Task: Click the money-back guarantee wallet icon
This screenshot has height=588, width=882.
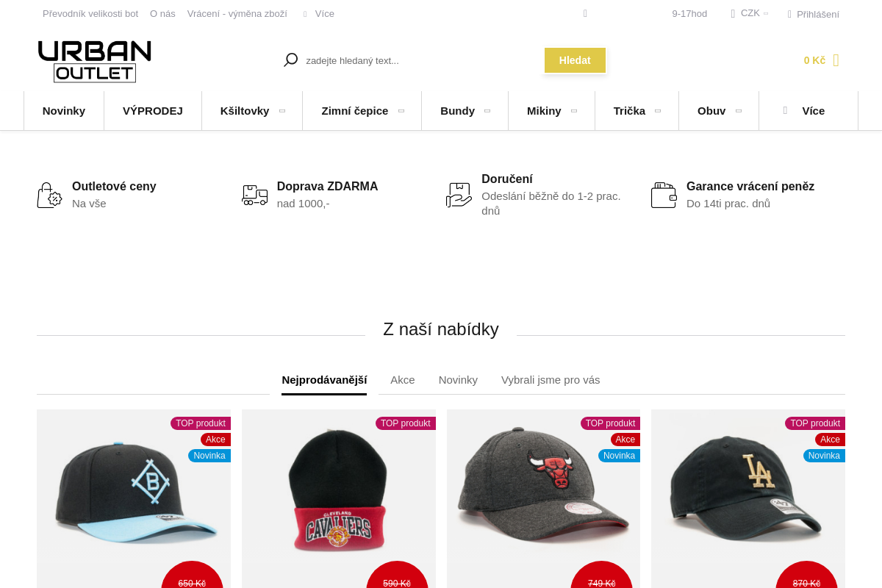Action: point(663,196)
